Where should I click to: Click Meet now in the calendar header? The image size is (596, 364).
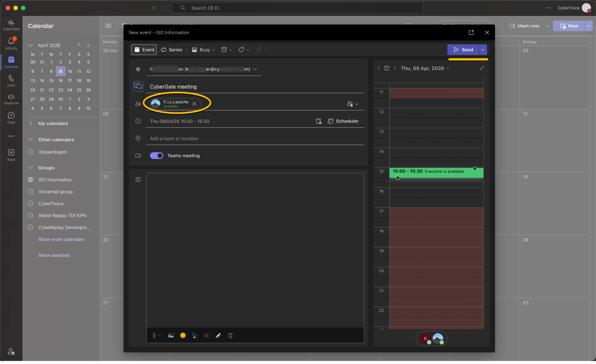[x=524, y=26]
